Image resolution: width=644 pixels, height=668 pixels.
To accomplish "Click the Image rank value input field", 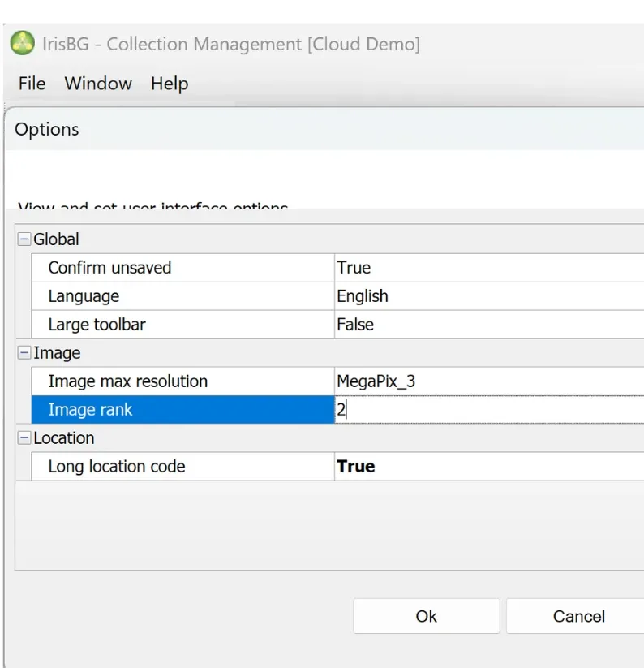I will (490, 409).
